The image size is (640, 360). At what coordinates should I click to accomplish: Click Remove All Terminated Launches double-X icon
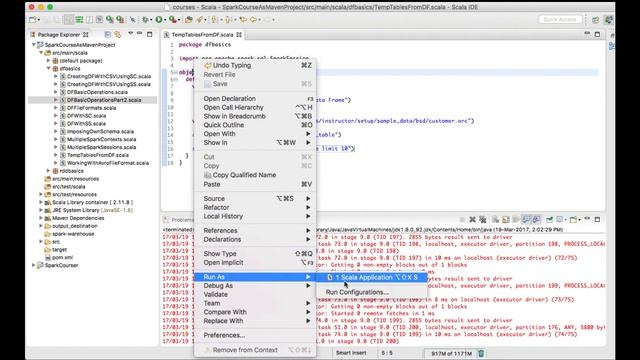(482, 220)
